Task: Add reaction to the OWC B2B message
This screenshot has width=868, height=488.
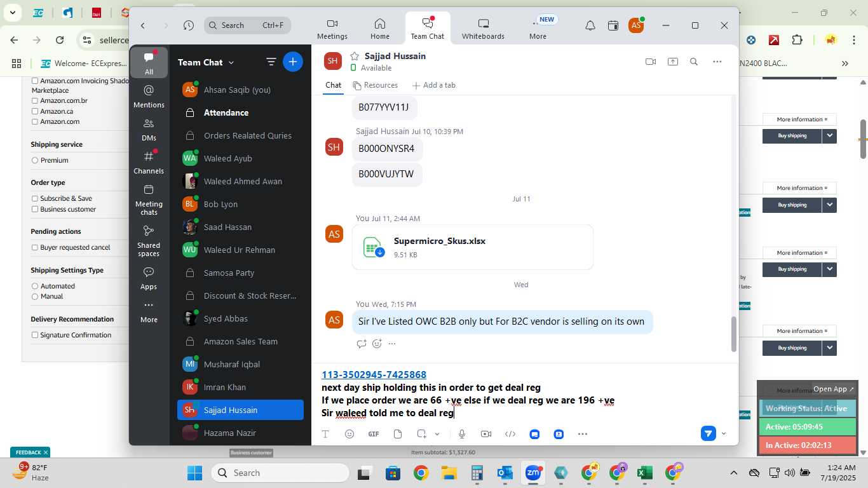Action: point(377,344)
